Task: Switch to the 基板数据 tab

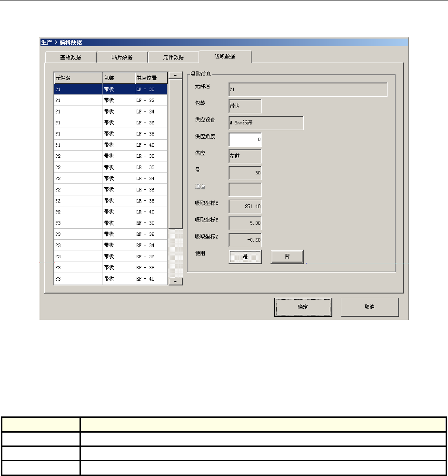Action: [70, 57]
